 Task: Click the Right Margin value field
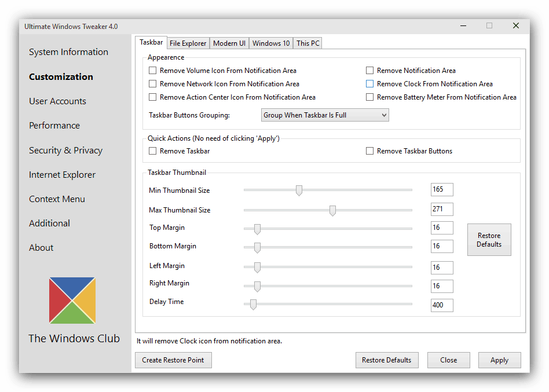click(442, 286)
